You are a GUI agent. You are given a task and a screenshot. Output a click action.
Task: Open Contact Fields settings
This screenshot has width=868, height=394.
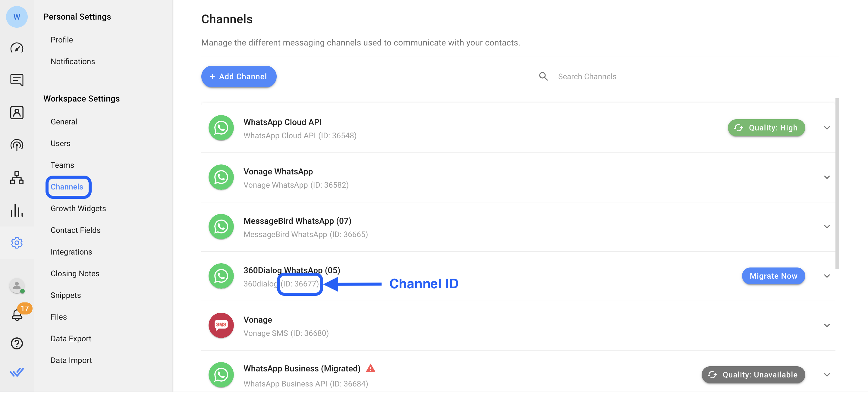pyautogui.click(x=75, y=230)
